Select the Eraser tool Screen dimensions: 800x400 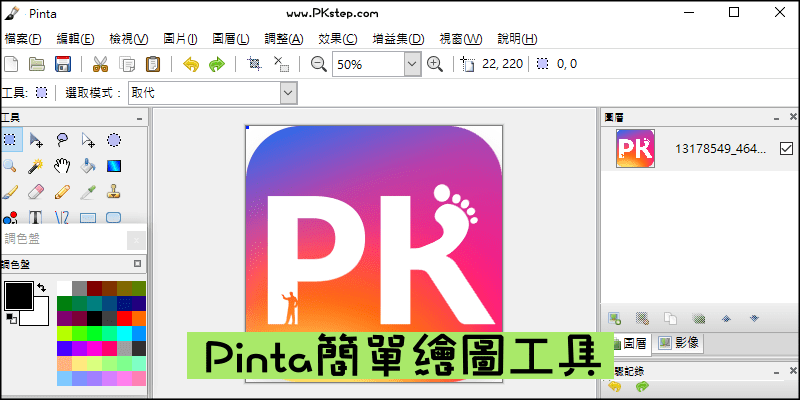click(36, 192)
